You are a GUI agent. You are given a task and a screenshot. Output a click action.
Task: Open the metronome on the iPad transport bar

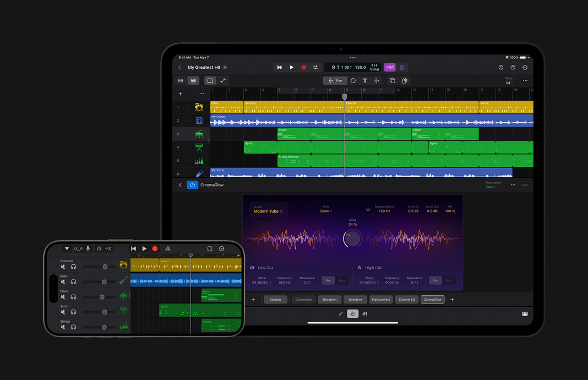[x=401, y=68]
